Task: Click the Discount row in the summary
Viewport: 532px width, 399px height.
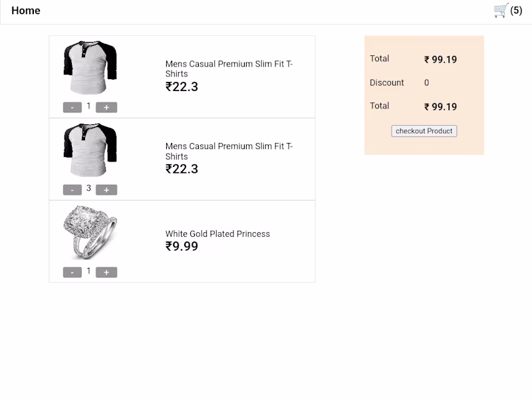Action: [x=387, y=82]
